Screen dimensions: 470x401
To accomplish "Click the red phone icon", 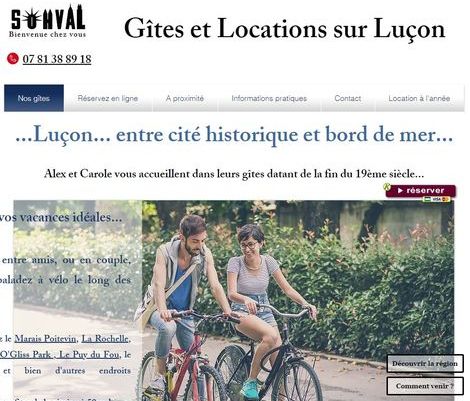I will tap(13, 59).
